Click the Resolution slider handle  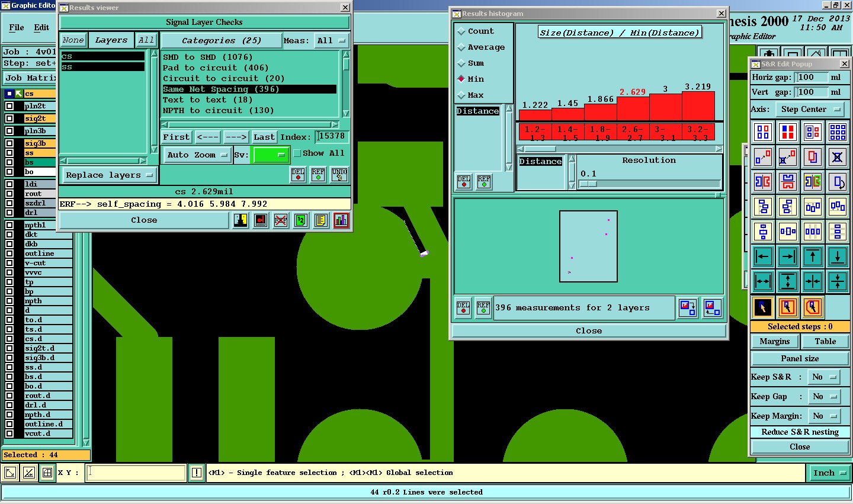tap(588, 184)
